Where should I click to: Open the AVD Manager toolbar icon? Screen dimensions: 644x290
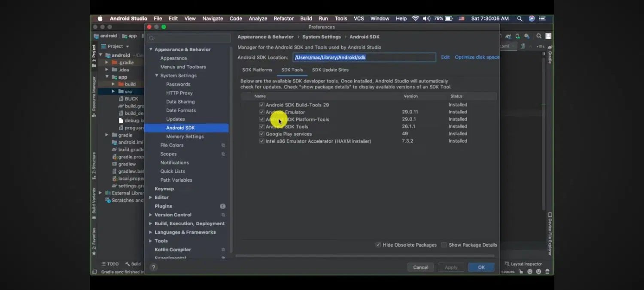tap(517, 37)
